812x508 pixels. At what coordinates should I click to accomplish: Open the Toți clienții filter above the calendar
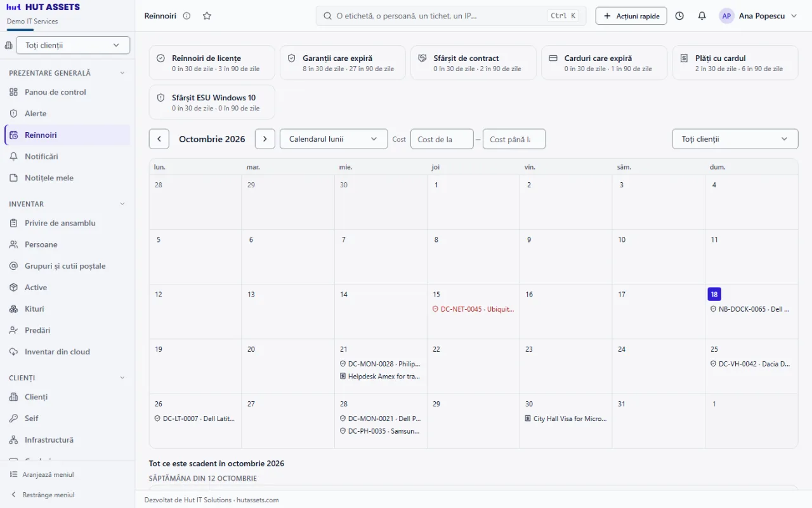coord(735,139)
